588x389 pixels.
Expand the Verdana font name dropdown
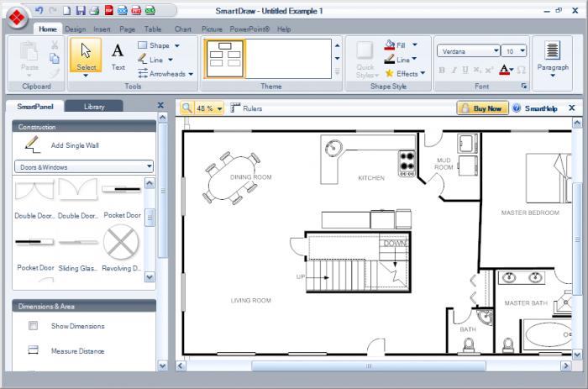(497, 51)
